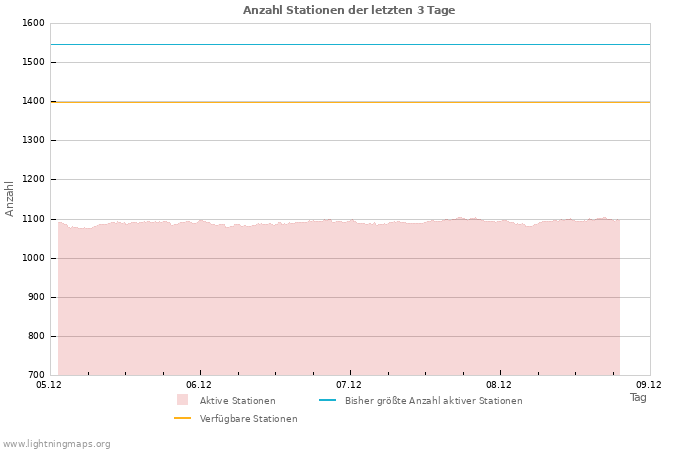Select the 05.12 date tick label
The width and height of the screenshot is (700, 450).
[48, 384]
